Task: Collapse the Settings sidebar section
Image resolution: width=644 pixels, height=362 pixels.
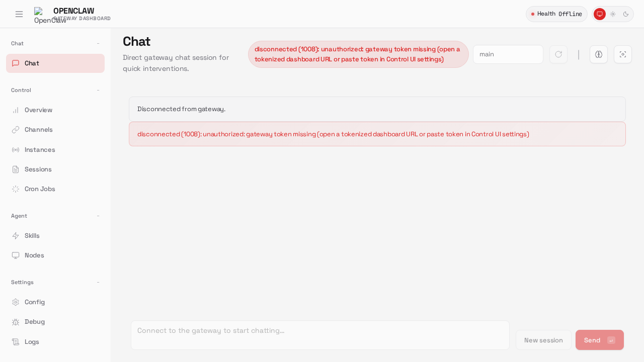Action: [x=98, y=283]
